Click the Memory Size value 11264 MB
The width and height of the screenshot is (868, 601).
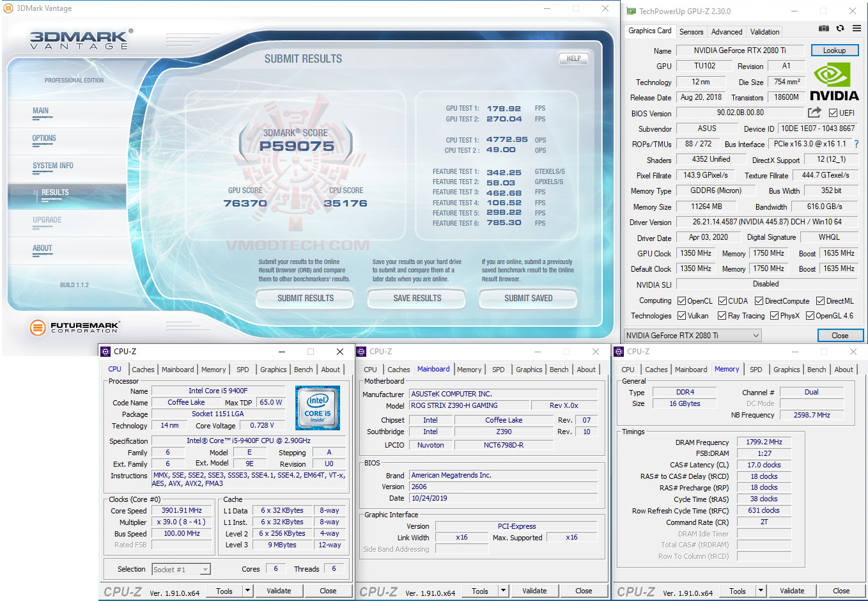tap(707, 207)
